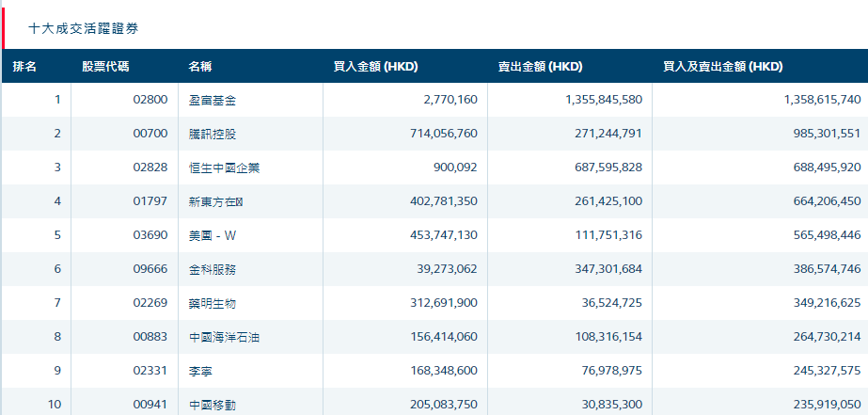Image resolution: width=868 pixels, height=415 pixels.
Task: Click sell amount 261,425,100
Action: click(609, 201)
